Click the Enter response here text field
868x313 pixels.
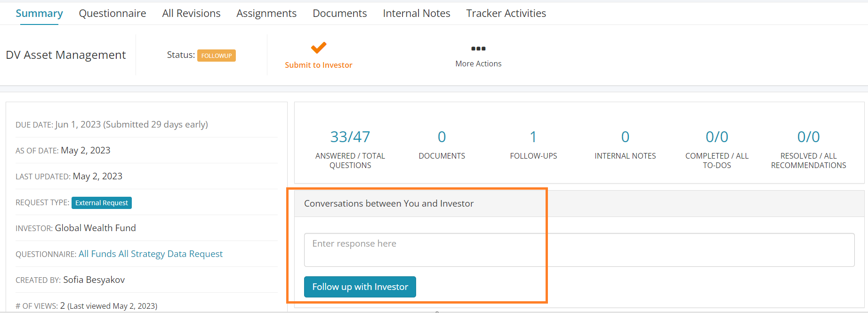579,250
